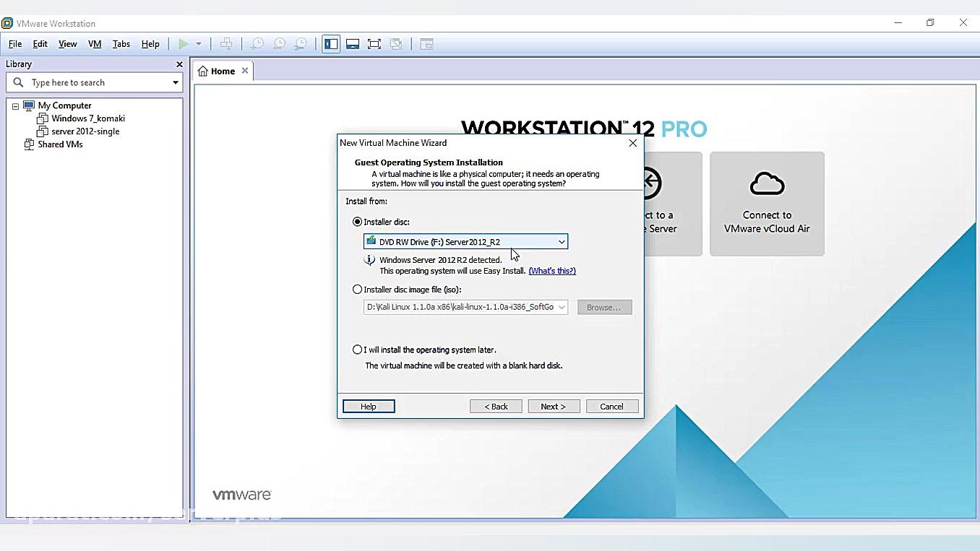Select the server 2012-single virtual machine
The height and width of the screenshot is (551, 980).
85,131
